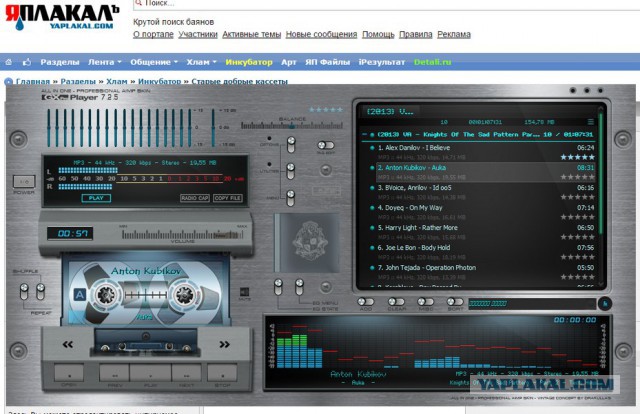Click the A side label on cassette
Viewport: 640px width, 414px height.
[80, 294]
